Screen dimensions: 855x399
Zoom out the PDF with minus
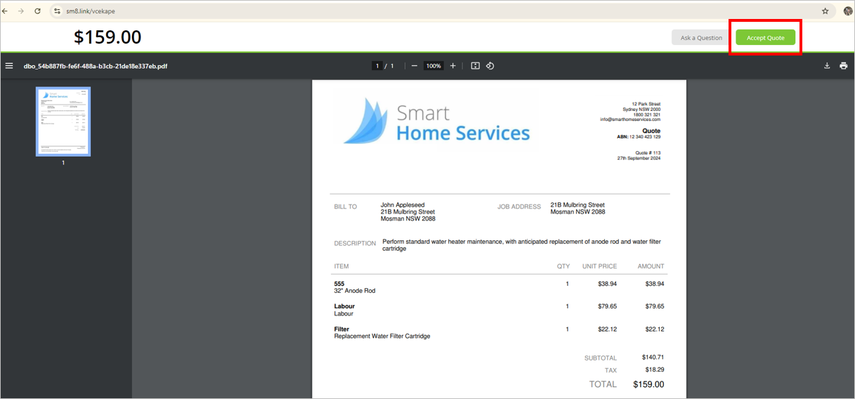(x=414, y=66)
